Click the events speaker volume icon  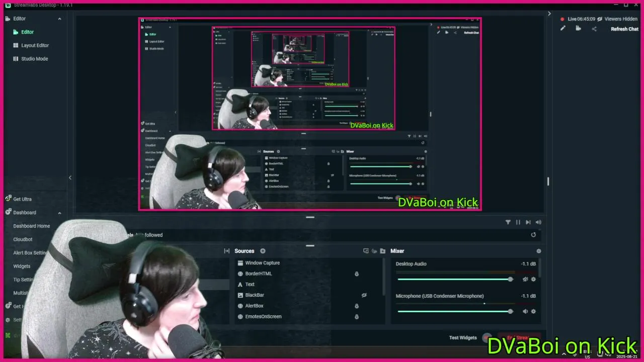pyautogui.click(x=538, y=222)
